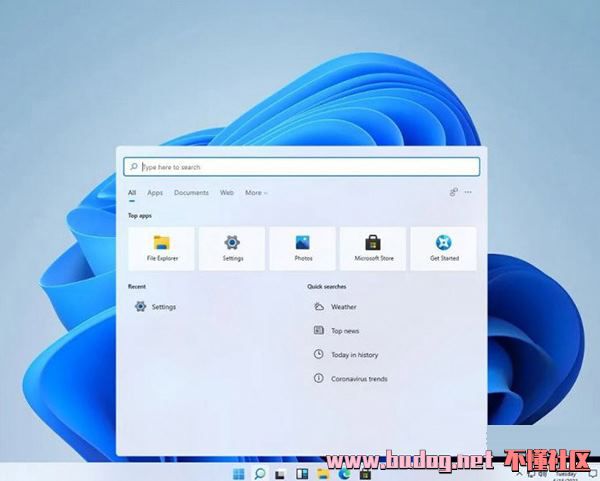Expand the More filter dropdown
Viewport: 600px width, 481px height.
[x=256, y=193]
